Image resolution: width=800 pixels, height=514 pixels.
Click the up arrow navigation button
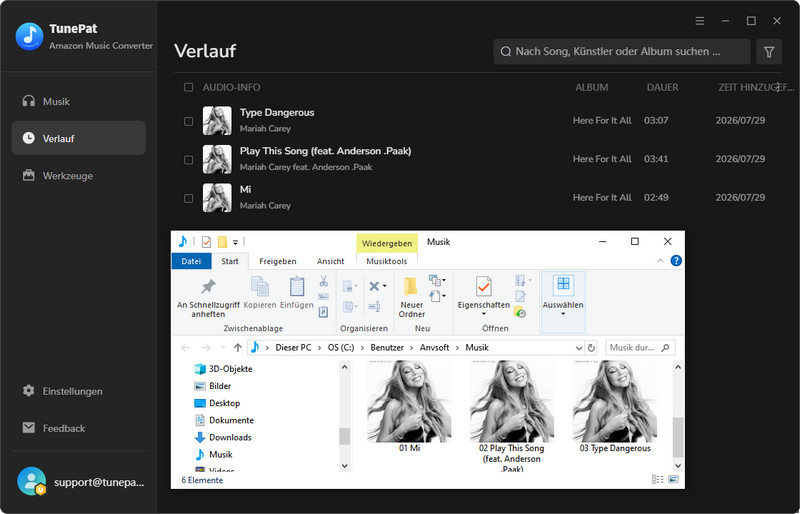tap(238, 348)
